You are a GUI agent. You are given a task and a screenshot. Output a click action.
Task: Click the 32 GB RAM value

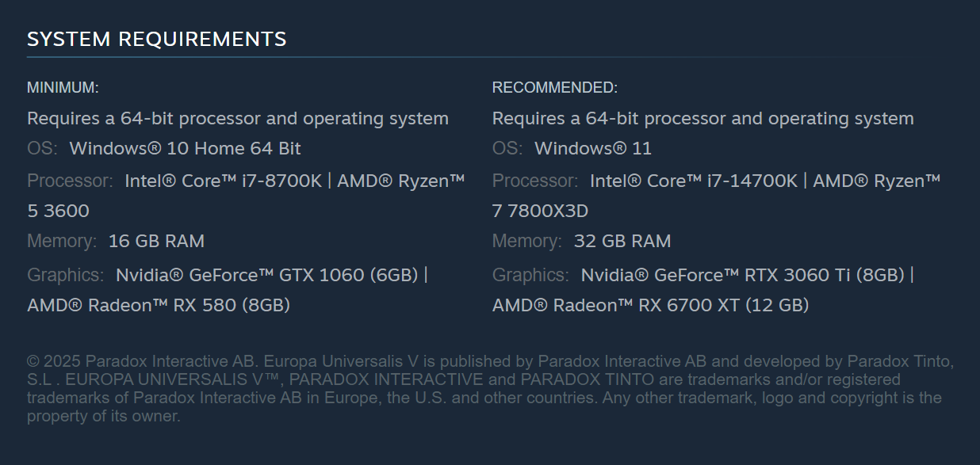pos(622,241)
